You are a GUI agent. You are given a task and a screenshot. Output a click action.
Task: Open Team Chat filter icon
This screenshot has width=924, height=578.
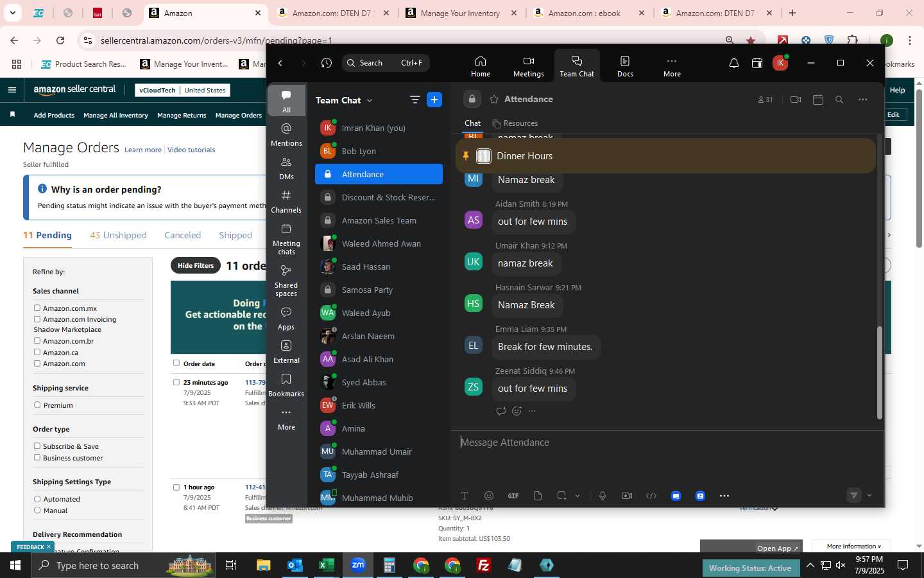[415, 100]
